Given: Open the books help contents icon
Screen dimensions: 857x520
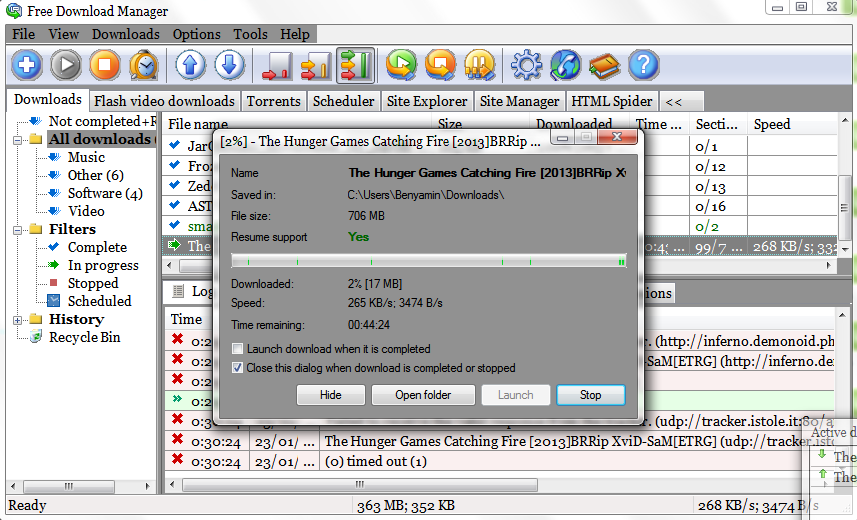Looking at the screenshot, I should tap(604, 65).
